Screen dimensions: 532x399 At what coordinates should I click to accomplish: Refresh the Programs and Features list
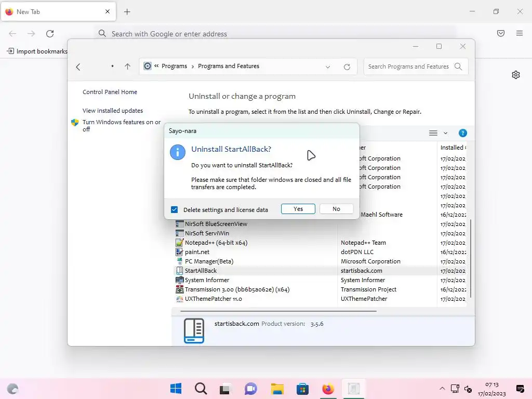[347, 67]
